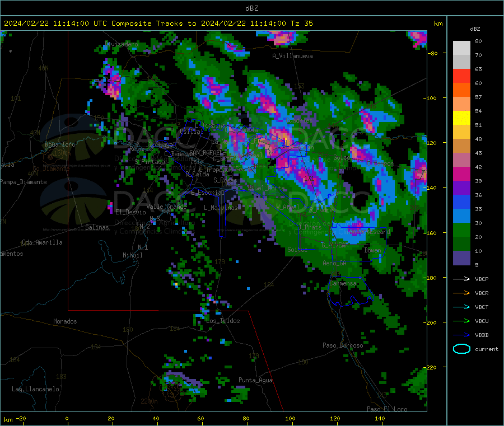Click the L_Malvinas map label
The height and width of the screenshot is (426, 504).
click(221, 208)
